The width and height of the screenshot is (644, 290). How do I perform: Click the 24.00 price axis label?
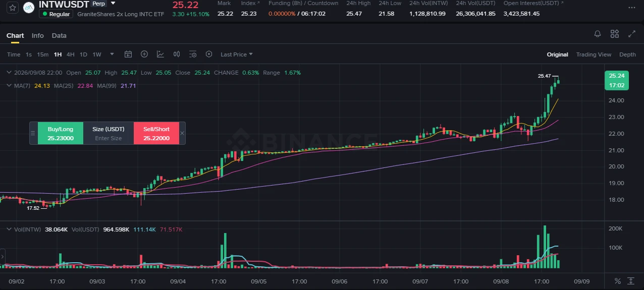617,100
